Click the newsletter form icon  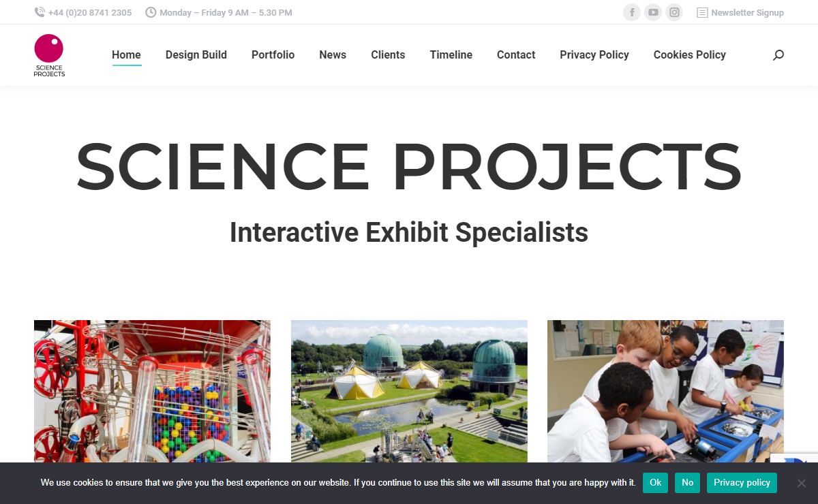point(702,12)
